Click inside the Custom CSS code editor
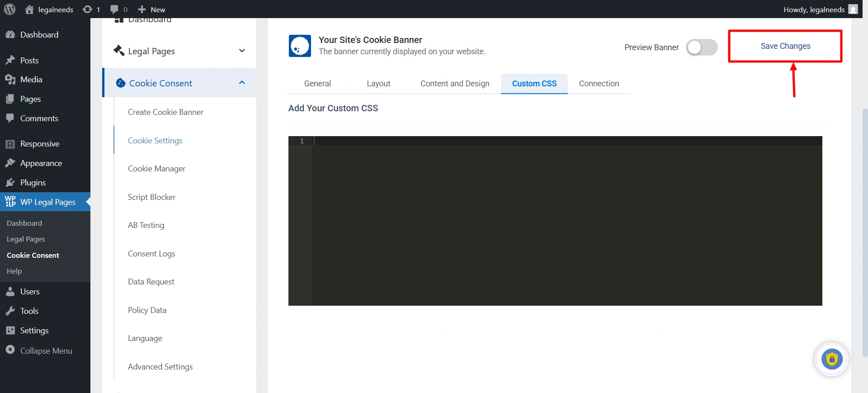The width and height of the screenshot is (868, 393). tap(565, 221)
